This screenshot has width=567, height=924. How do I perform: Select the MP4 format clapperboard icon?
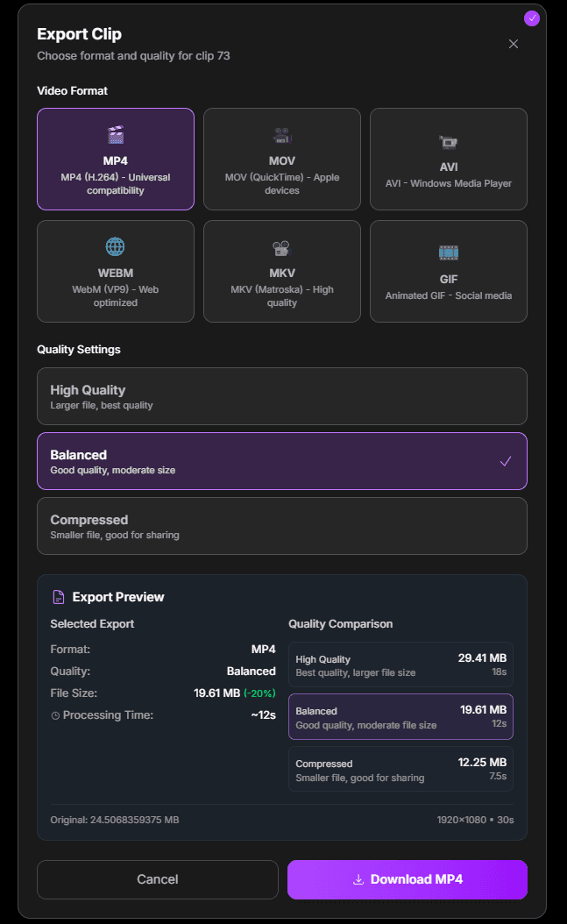tap(115, 135)
